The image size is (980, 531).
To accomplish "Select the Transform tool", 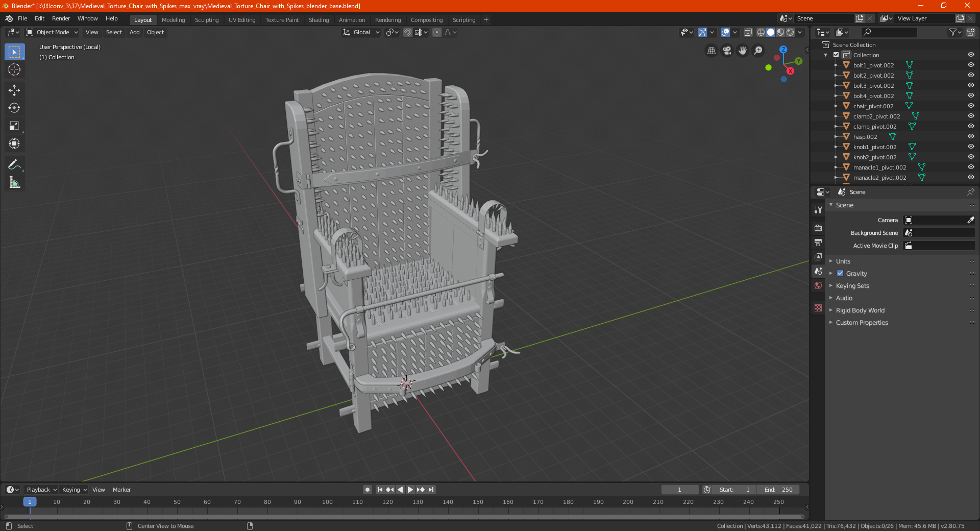I will [14, 144].
